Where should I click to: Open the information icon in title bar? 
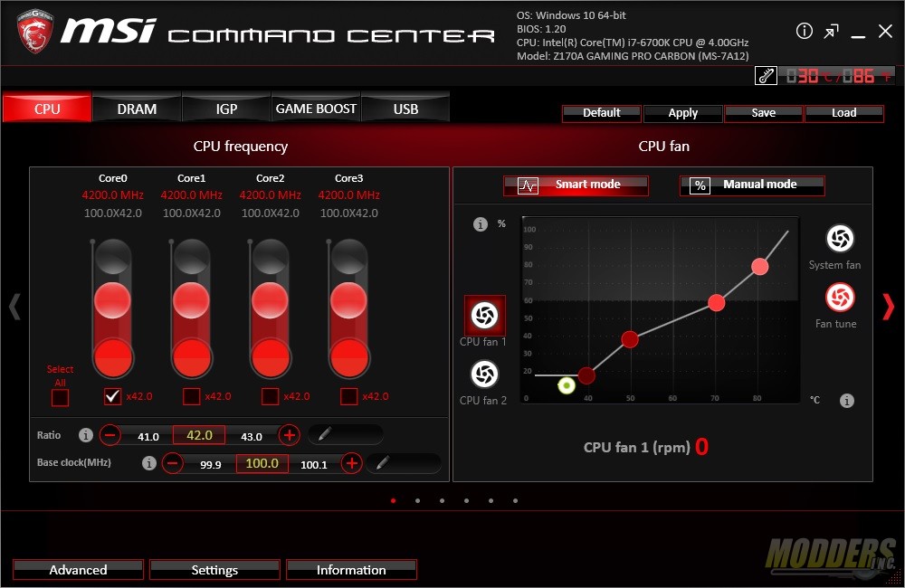pos(804,31)
